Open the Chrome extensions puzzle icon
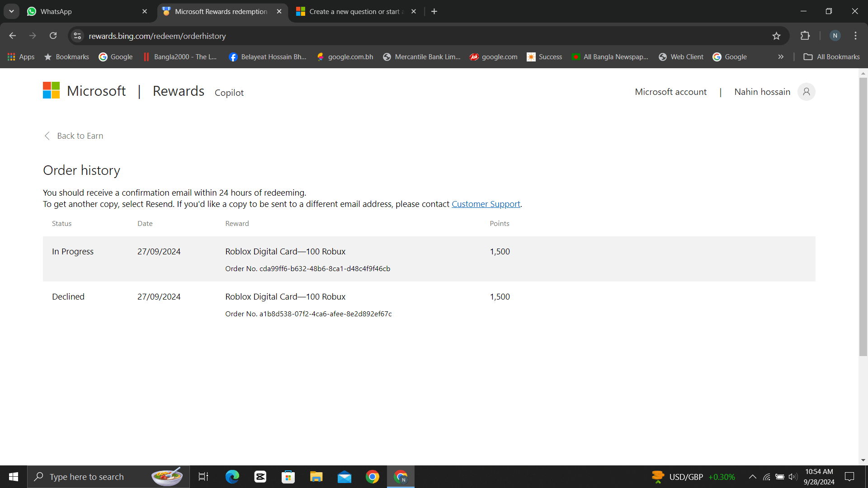868x488 pixels. pos(805,36)
